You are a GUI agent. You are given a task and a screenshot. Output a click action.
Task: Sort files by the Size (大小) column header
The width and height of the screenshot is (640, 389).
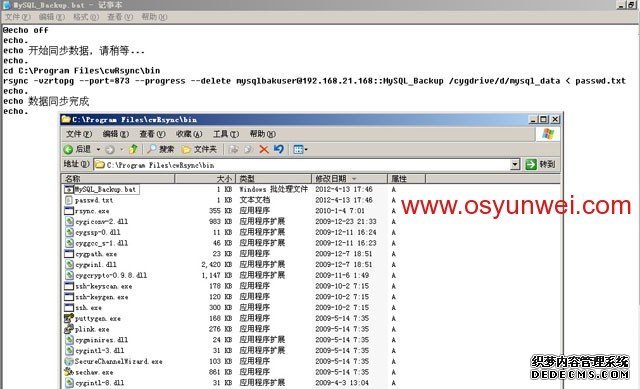(204, 179)
